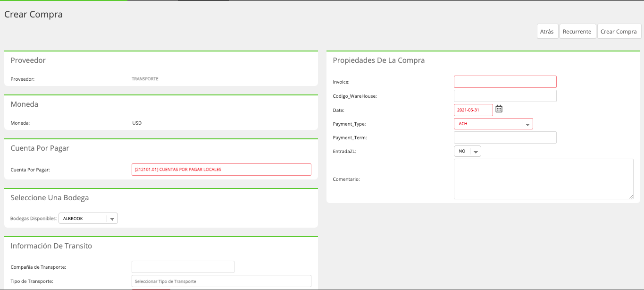
Task: Expand the EntradaZL dropdown set to NO
Action: tap(468, 151)
